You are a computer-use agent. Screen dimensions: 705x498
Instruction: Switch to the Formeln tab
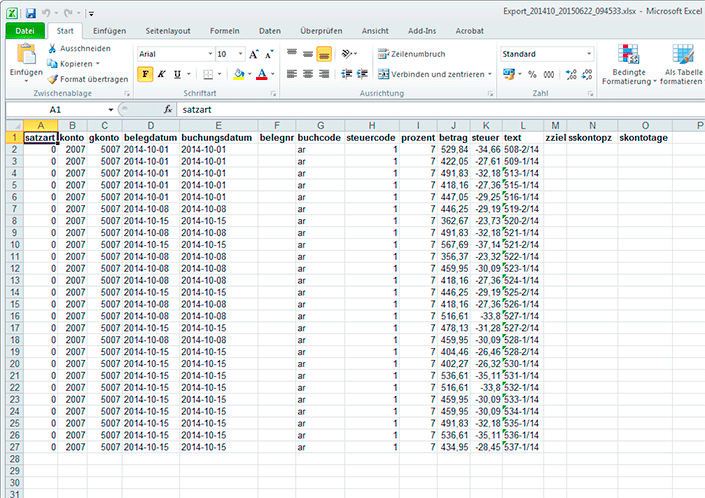pos(224,31)
